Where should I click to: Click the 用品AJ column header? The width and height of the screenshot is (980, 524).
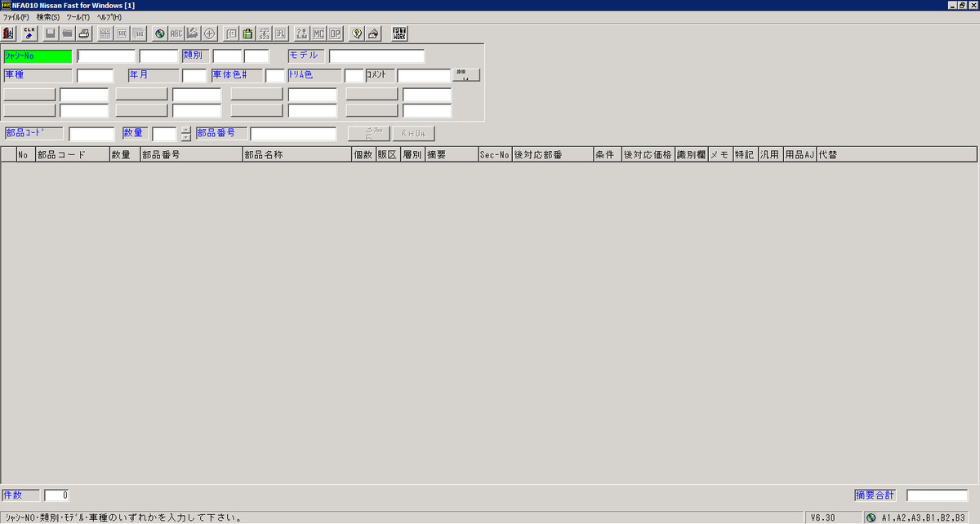click(x=800, y=154)
